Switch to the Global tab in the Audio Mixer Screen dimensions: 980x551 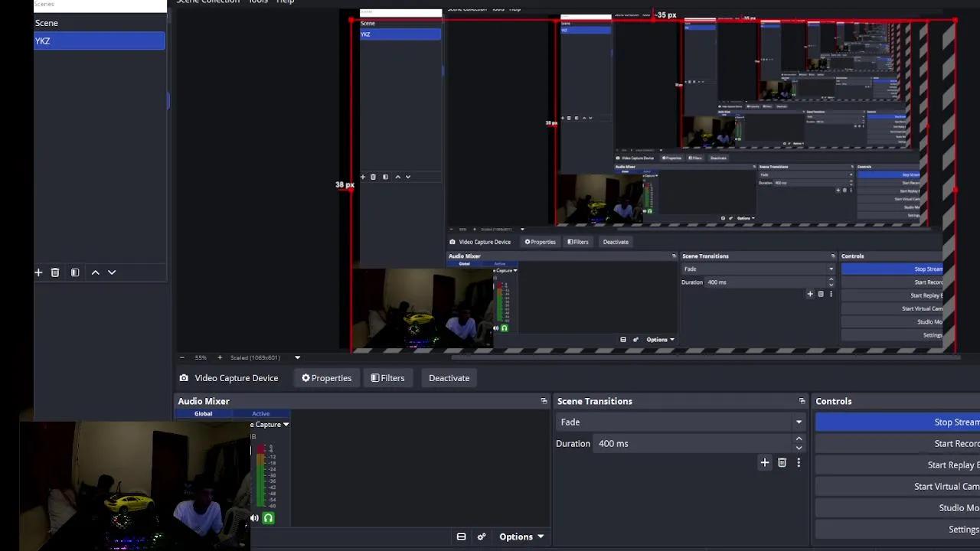[203, 413]
